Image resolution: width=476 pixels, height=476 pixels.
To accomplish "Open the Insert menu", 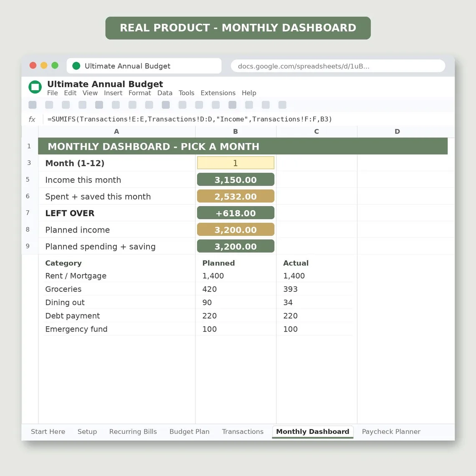I will coord(113,93).
